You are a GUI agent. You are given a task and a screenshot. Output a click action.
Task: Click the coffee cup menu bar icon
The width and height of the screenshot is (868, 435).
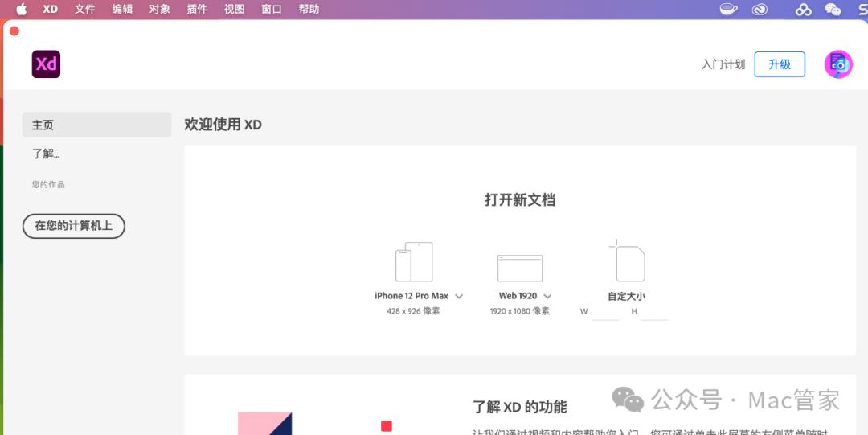pyautogui.click(x=728, y=9)
